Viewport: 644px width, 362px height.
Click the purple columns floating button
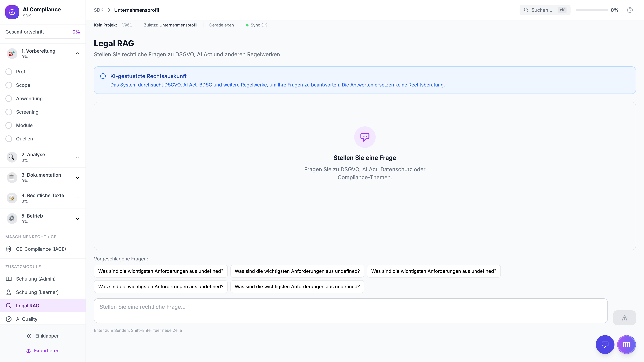point(626,345)
